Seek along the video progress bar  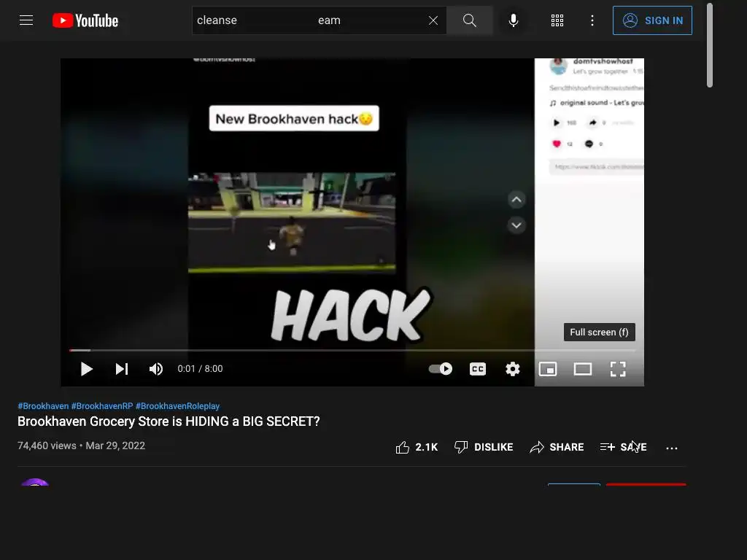tap(352, 351)
